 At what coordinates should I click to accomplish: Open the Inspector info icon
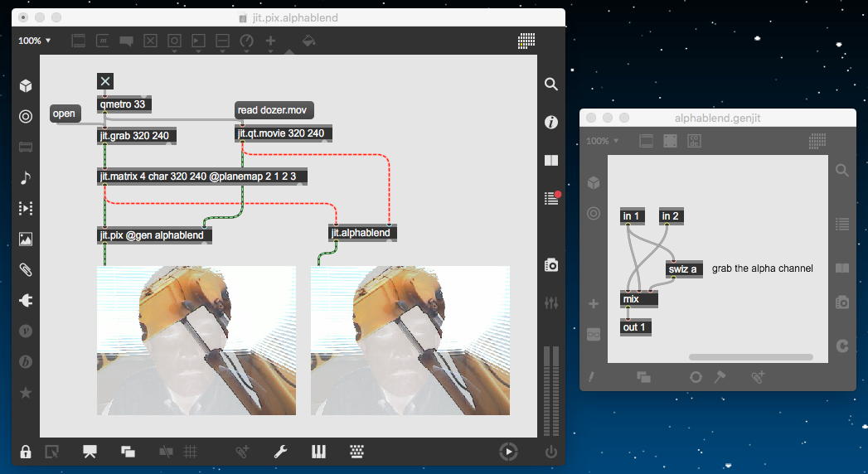tap(550, 123)
